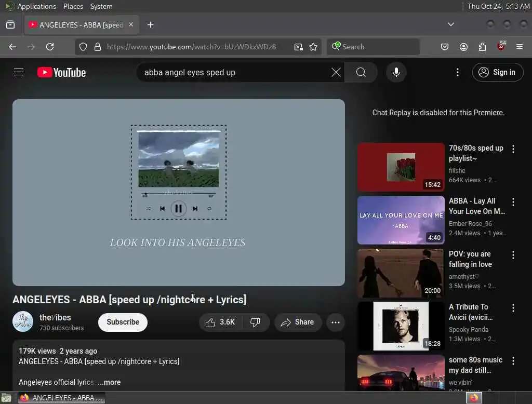Image resolution: width=532 pixels, height=404 pixels.
Task: Open the Applications menu
Action: (37, 6)
